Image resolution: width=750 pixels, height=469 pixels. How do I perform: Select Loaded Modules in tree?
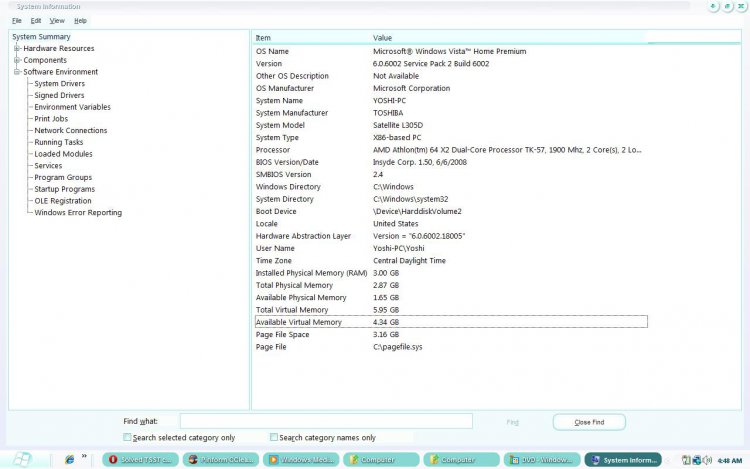[63, 154]
